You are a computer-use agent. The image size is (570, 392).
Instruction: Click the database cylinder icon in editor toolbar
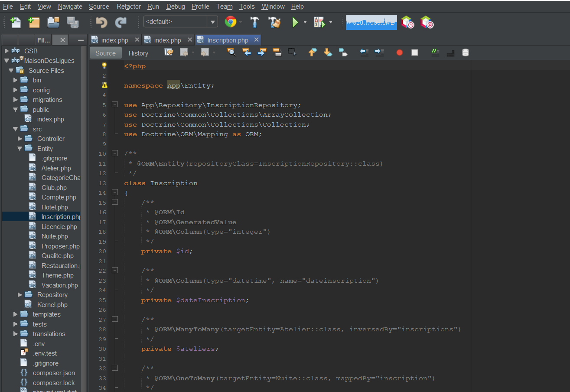click(466, 52)
